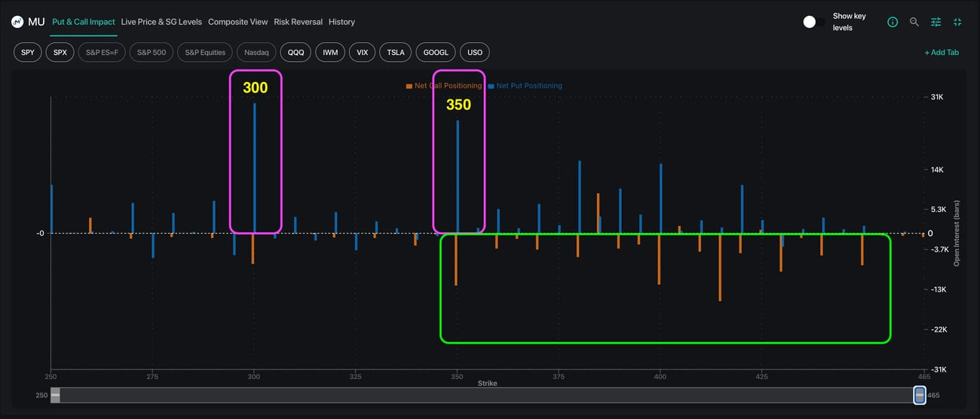Enable the Show key levels switch
The height and width of the screenshot is (419, 980).
[x=810, y=22]
